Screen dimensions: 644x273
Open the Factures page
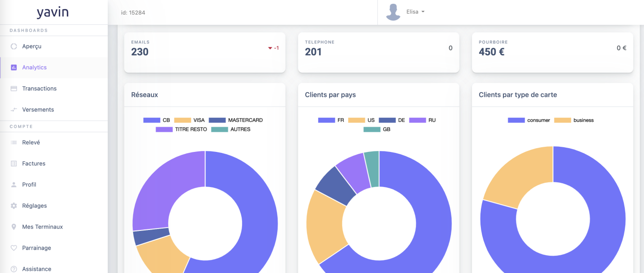(x=54, y=164)
